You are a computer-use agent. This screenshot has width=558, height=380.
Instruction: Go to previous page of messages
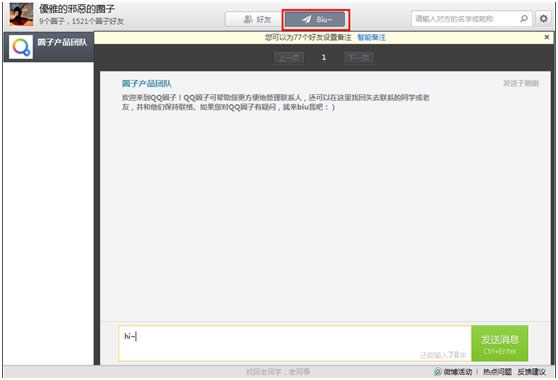click(x=289, y=58)
